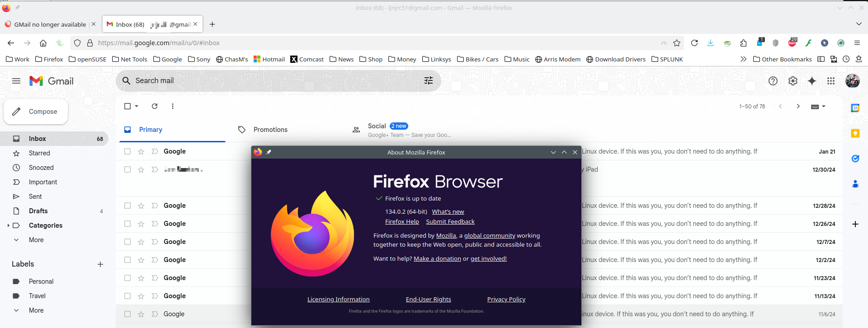Select the 12/28/24 Google email checkbox

pos(127,206)
